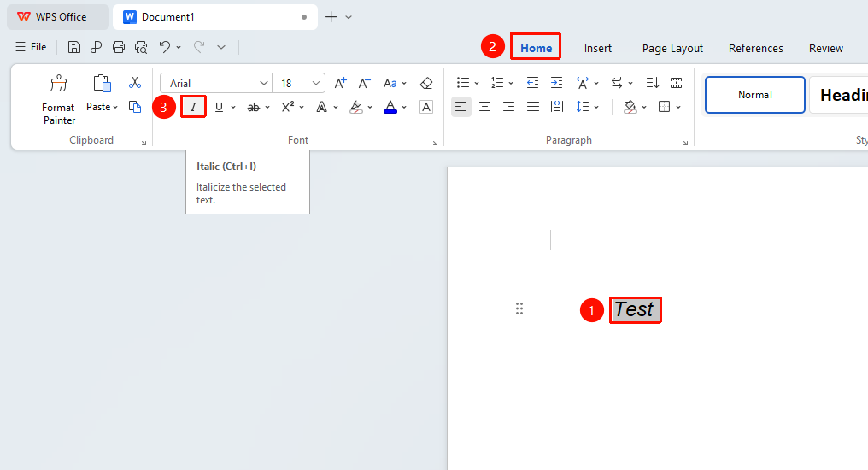
Task: Select the Cut scissors icon
Action: 134,83
